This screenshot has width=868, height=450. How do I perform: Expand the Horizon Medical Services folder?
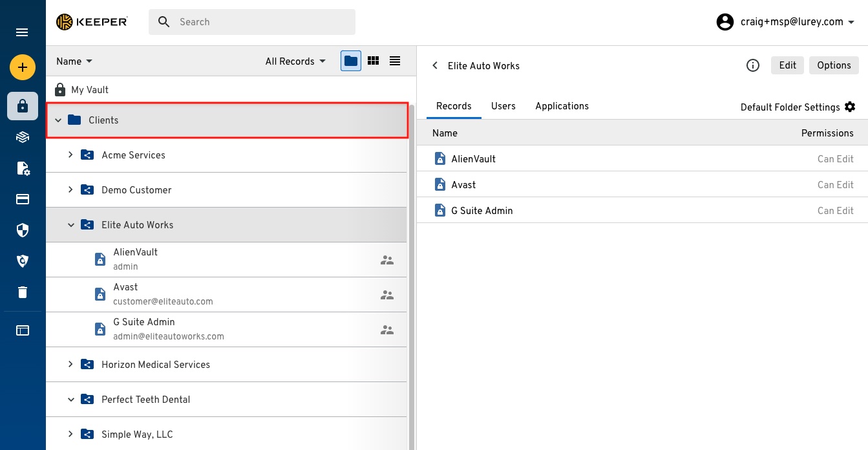71,365
